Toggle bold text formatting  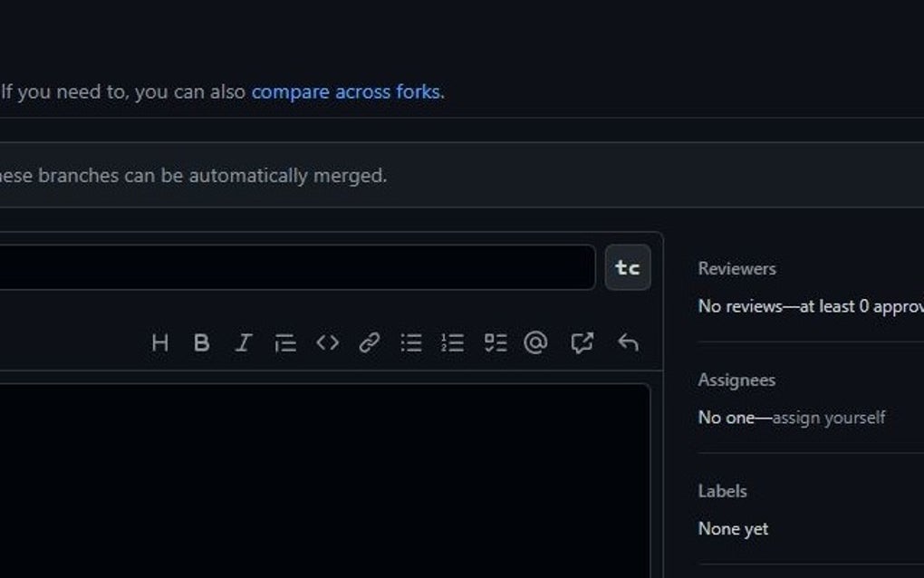[201, 342]
